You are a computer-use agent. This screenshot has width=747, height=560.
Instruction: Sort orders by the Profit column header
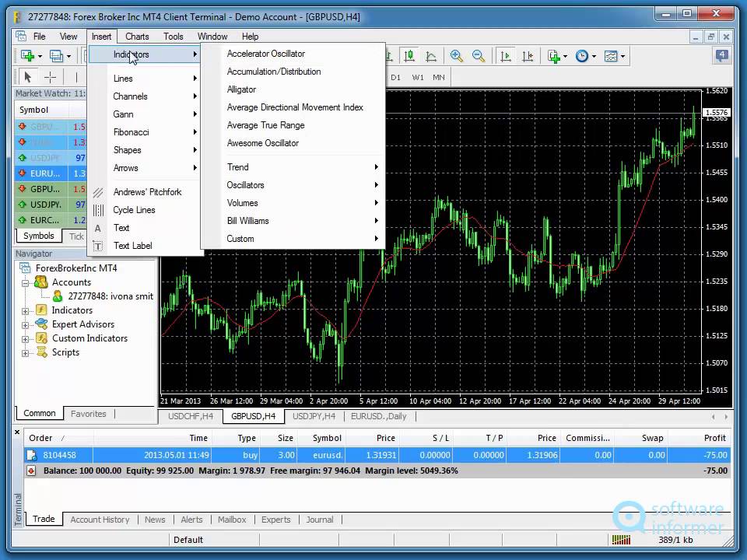699,438
